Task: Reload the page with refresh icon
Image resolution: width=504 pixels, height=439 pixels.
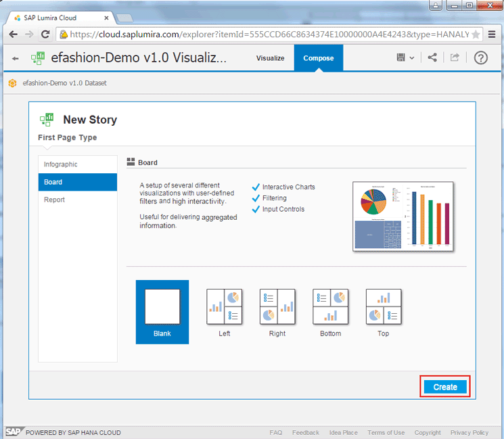Action: 45,34
